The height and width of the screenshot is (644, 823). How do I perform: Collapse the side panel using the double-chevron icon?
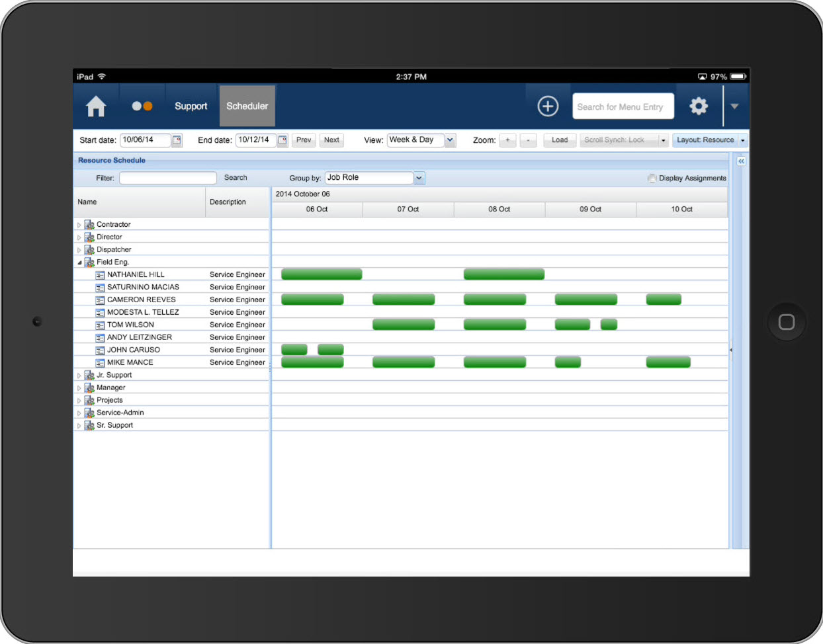click(x=741, y=161)
